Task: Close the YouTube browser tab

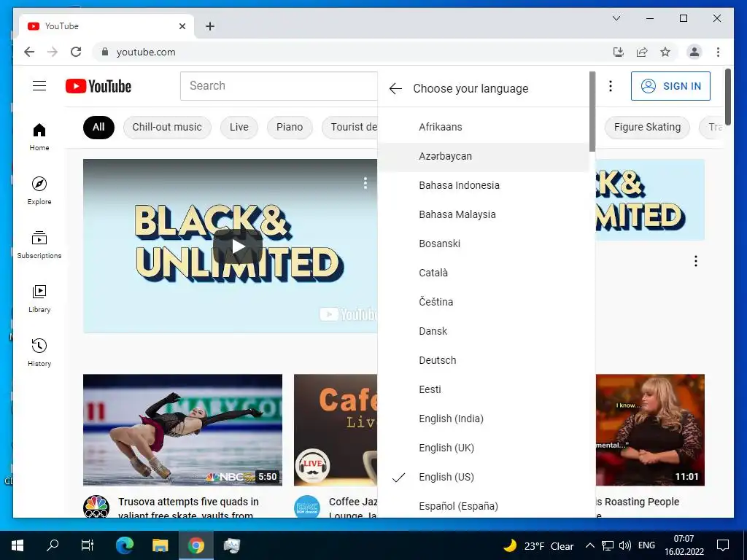Action: (x=182, y=26)
